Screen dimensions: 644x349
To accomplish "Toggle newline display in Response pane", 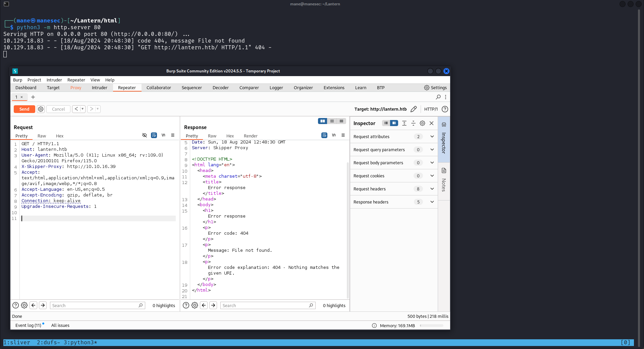I will pos(334,135).
